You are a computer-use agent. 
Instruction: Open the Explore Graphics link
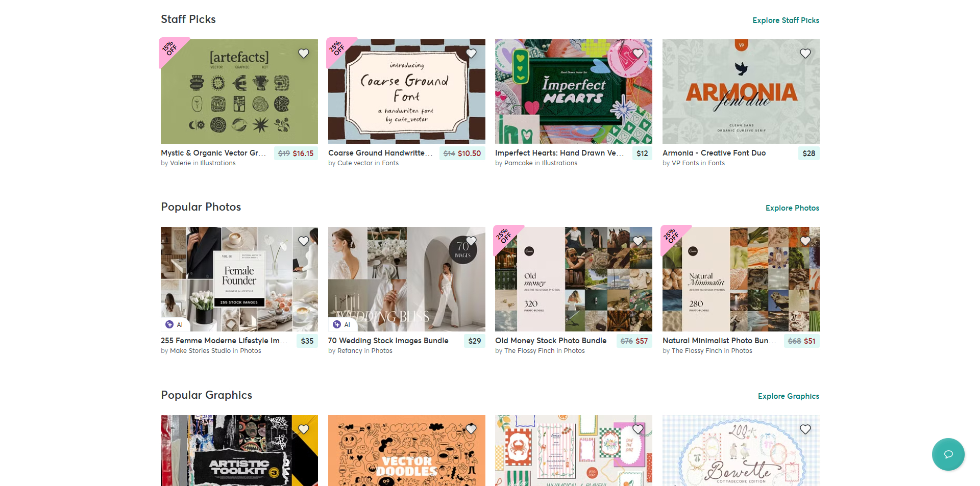tap(789, 396)
